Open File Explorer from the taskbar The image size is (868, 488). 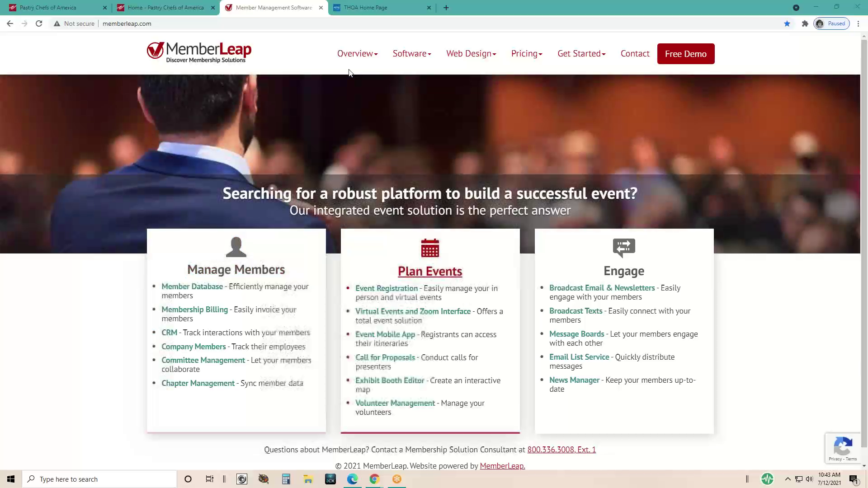pyautogui.click(x=308, y=479)
